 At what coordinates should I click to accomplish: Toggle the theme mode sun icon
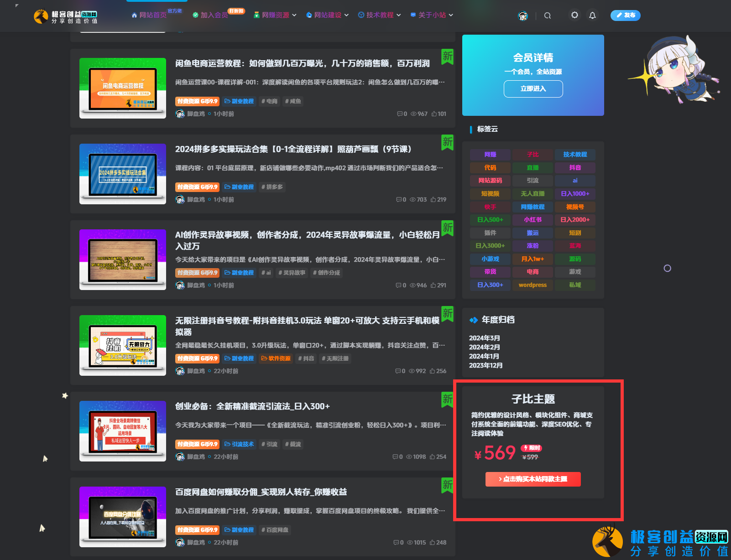click(574, 15)
